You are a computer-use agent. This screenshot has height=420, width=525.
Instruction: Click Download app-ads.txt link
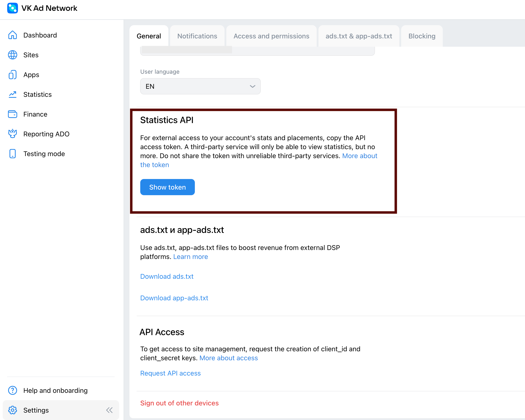pos(174,298)
